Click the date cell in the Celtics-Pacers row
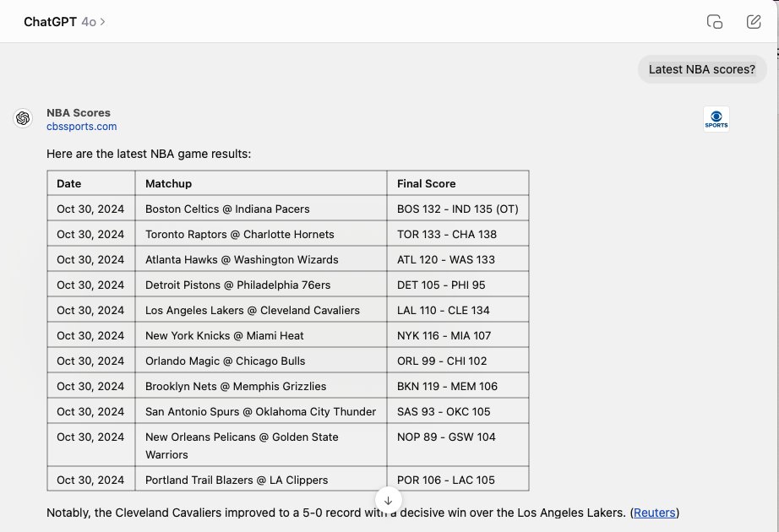779x532 pixels. click(x=91, y=209)
